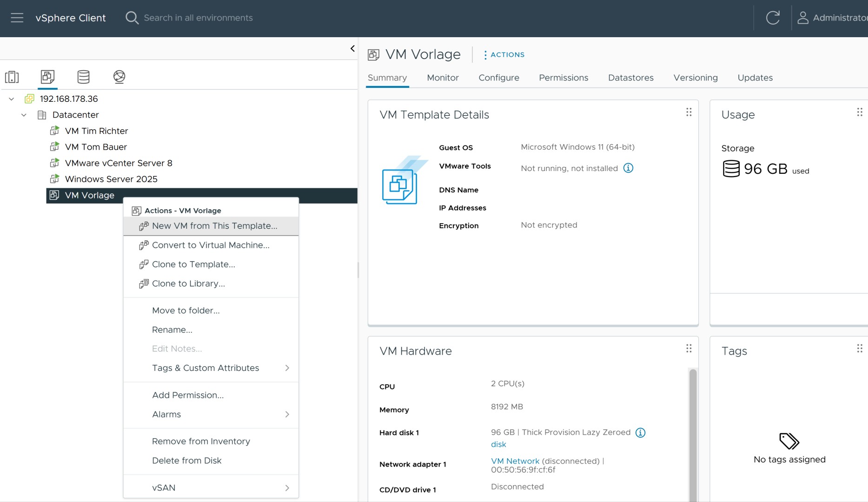Refresh the vSphere Client view
The width and height of the screenshot is (868, 502).
click(773, 18)
